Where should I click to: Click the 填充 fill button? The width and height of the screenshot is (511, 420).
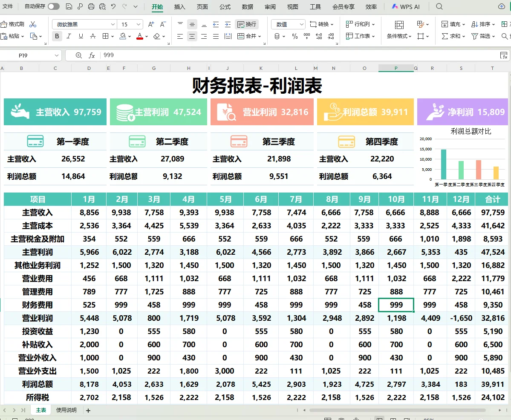(453, 24)
